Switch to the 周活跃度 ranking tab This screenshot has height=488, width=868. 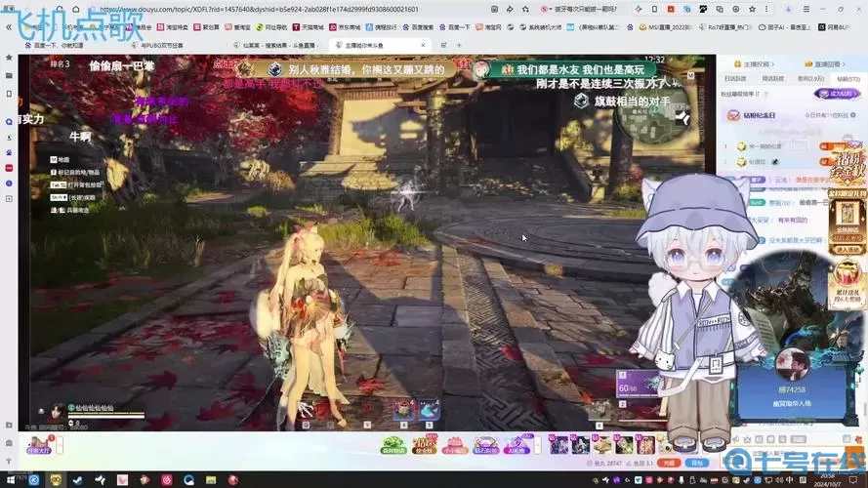(x=772, y=78)
